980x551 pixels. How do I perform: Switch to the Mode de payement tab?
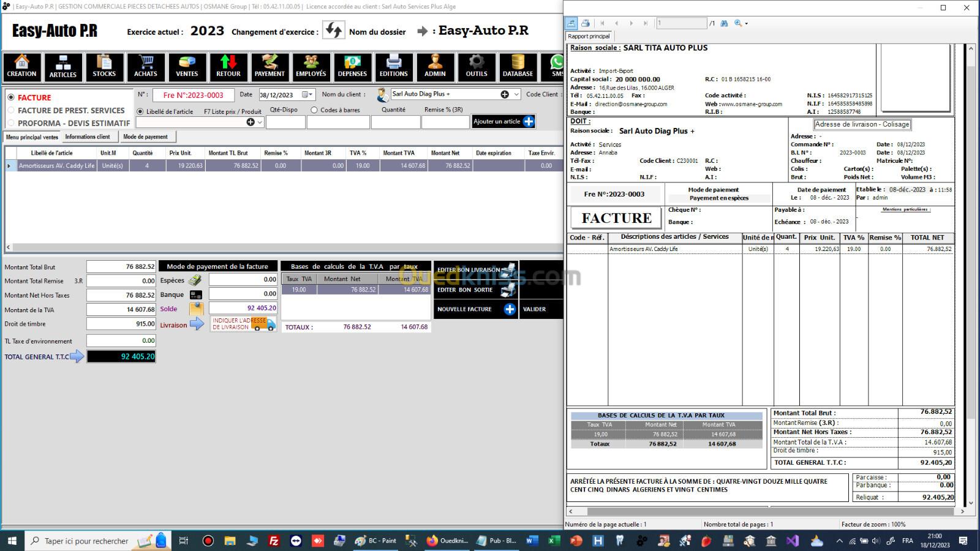pyautogui.click(x=145, y=137)
